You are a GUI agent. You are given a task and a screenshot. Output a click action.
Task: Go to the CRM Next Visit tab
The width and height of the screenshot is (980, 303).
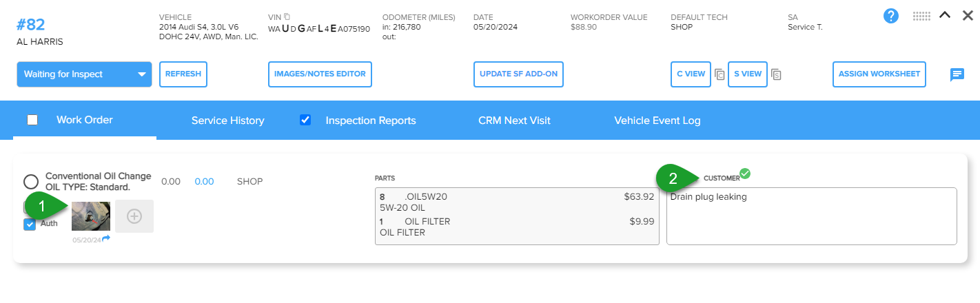click(x=514, y=121)
